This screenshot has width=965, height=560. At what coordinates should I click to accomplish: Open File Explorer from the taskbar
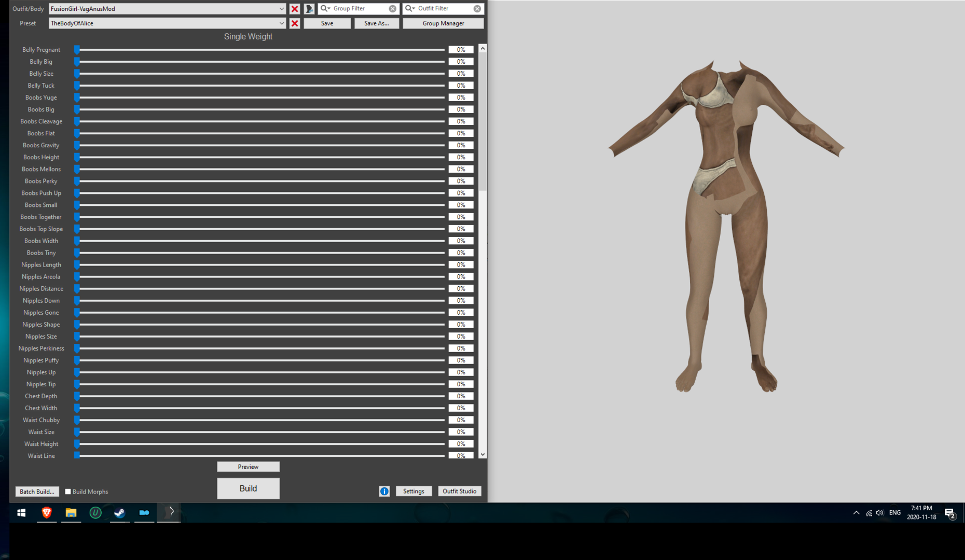coord(71,512)
